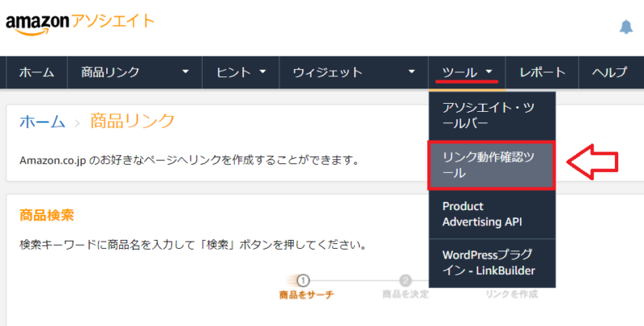The height and width of the screenshot is (326, 644).
Task: Select Product Advertising API menu entry
Action: (492, 214)
